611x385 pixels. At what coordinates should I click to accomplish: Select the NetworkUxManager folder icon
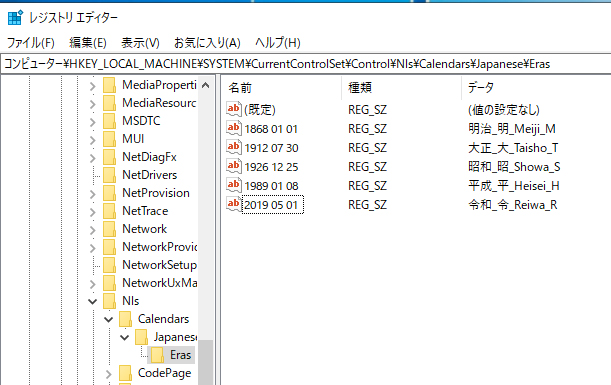coord(109,283)
